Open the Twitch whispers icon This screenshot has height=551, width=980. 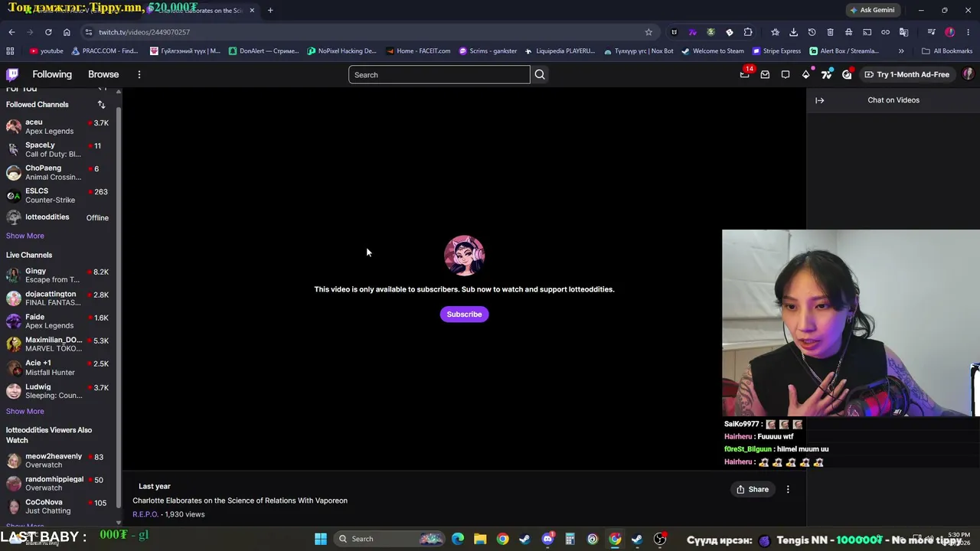tap(786, 74)
